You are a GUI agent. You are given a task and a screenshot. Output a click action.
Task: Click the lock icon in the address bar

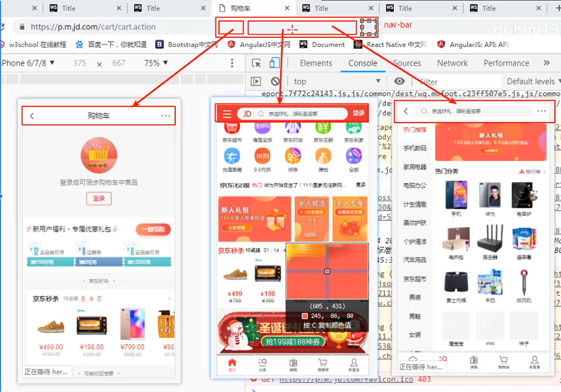pos(22,27)
